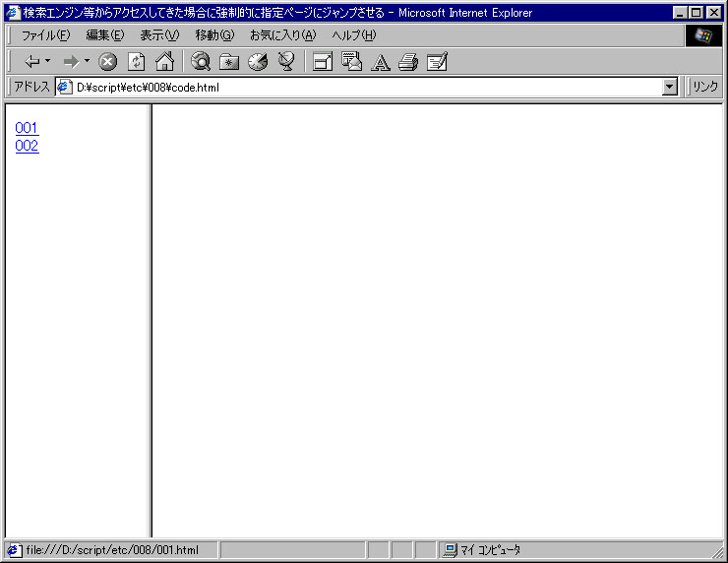
Task: Click the Windows logo throbber icon
Action: click(703, 35)
